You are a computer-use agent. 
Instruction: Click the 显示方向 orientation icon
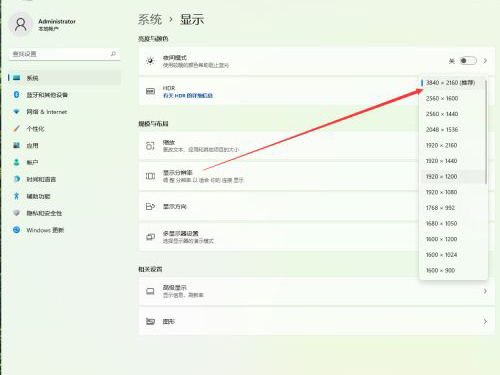tap(150, 207)
